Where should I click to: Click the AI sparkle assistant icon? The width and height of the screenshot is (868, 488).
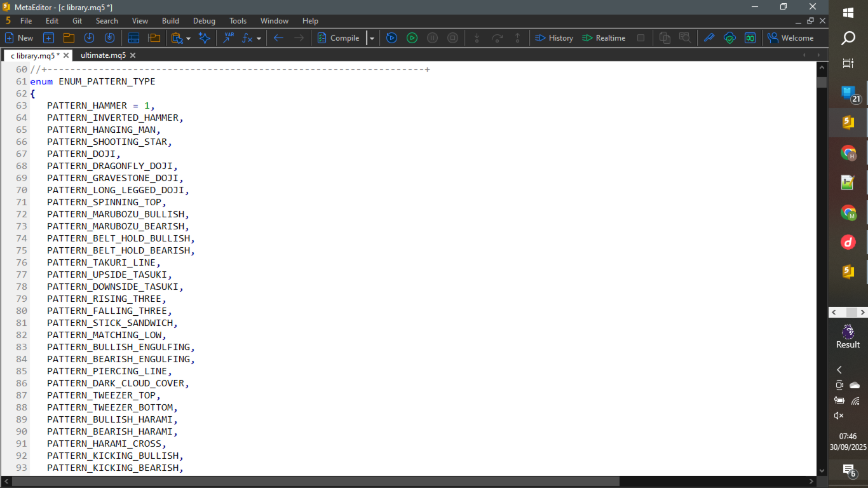pos(205,38)
